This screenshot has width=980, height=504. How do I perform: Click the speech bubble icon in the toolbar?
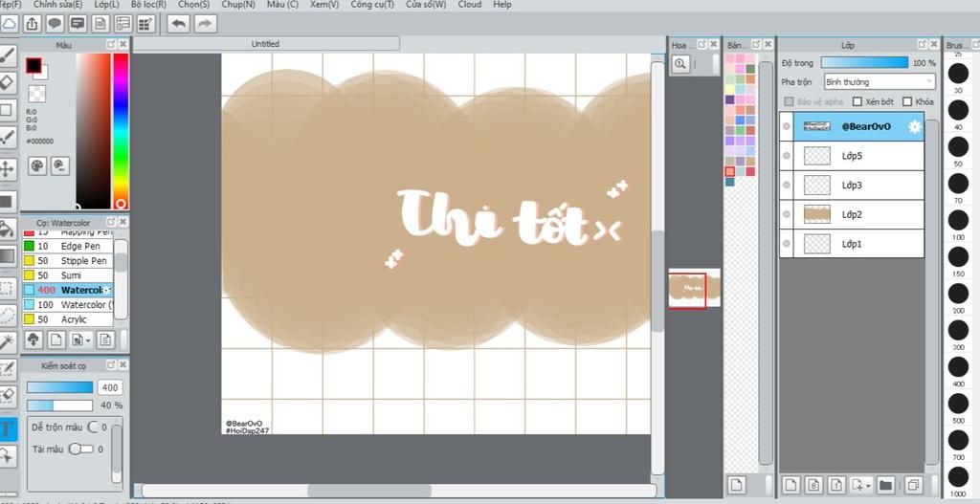click(55, 24)
